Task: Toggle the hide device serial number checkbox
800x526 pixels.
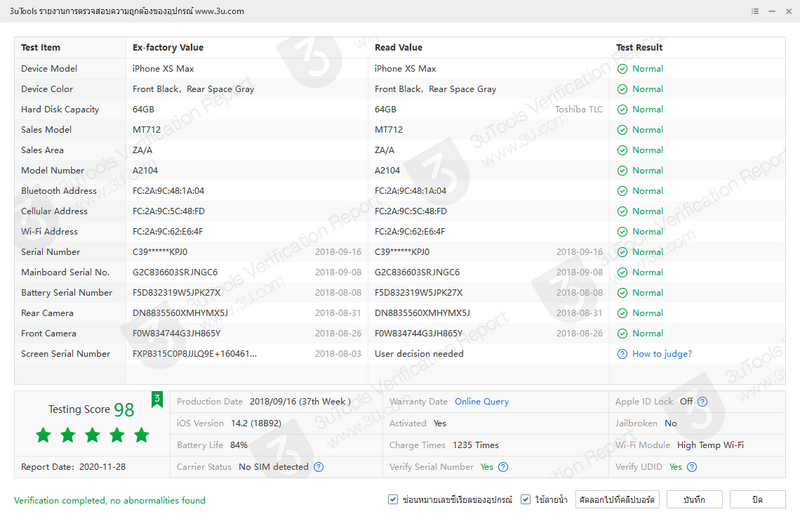Action: tap(392, 499)
